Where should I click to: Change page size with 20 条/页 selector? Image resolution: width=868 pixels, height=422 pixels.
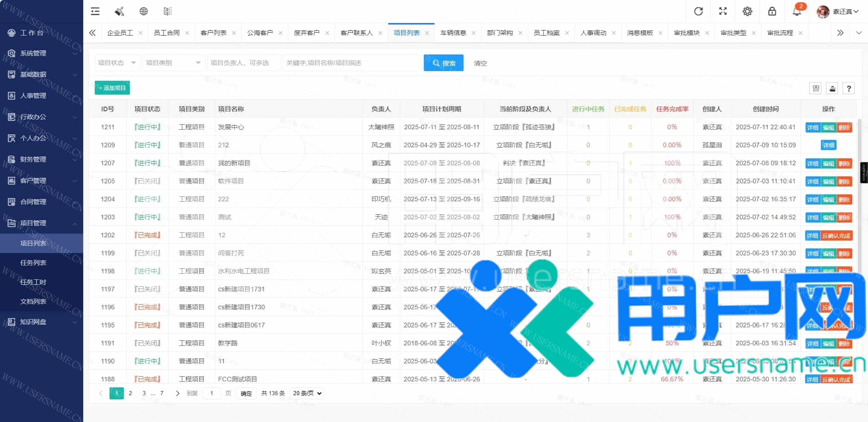[307, 393]
